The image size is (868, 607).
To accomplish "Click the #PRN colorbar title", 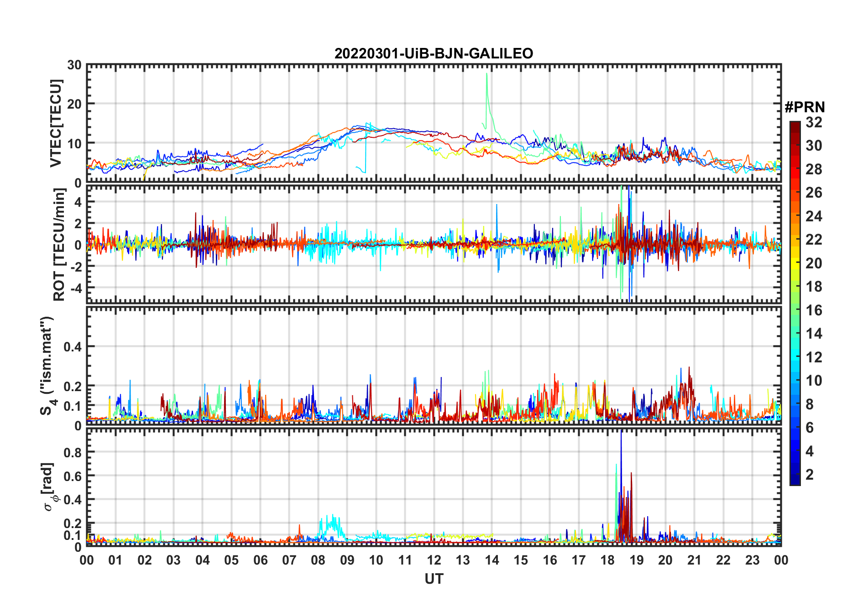I will coord(805,107).
